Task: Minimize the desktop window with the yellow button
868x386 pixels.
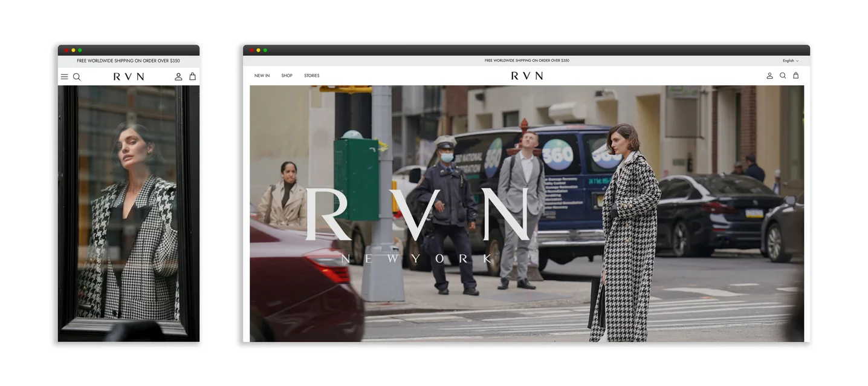Action: click(x=258, y=50)
